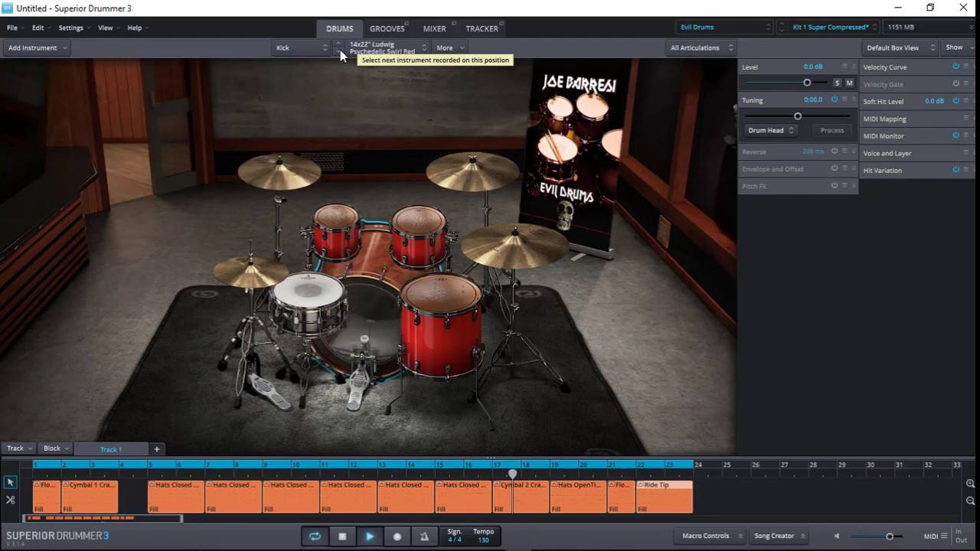980x551 pixels.
Task: Open the Kit 1 Super Compressed preset dropdown
Action: [x=835, y=27]
